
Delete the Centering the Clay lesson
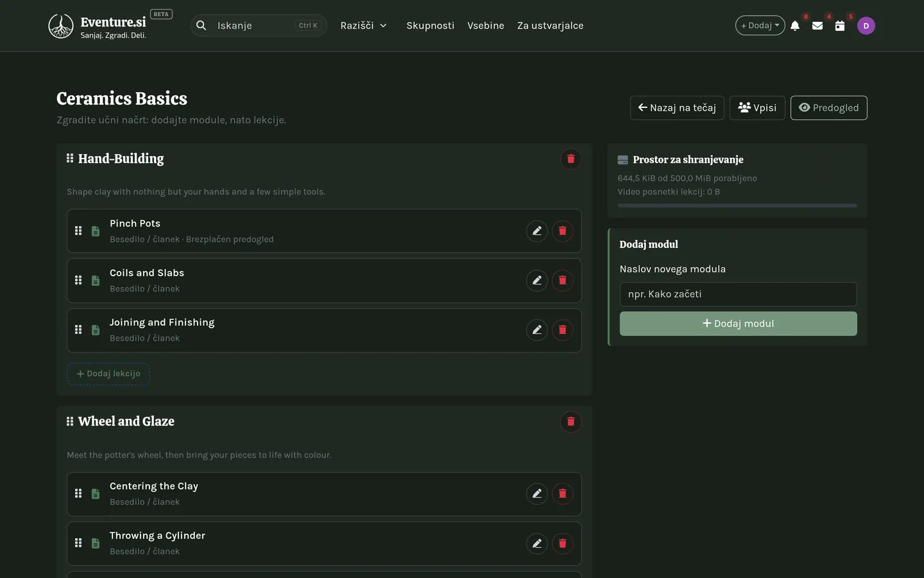click(563, 494)
